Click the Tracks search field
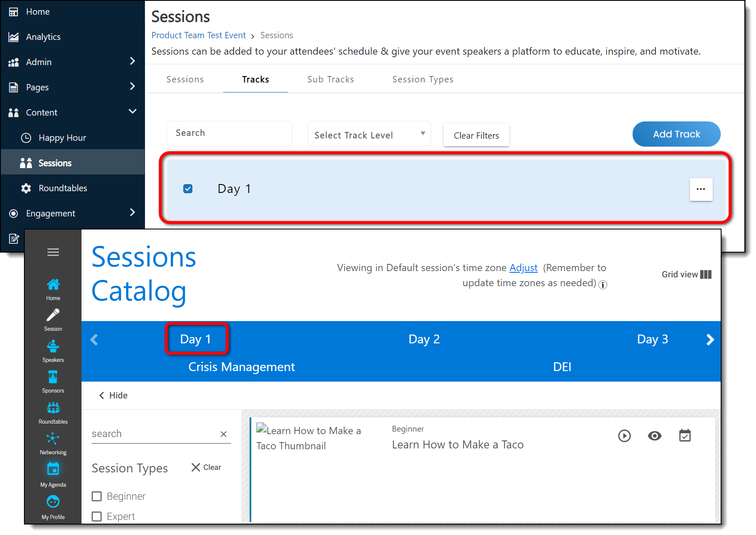This screenshot has height=535, width=756. (229, 133)
